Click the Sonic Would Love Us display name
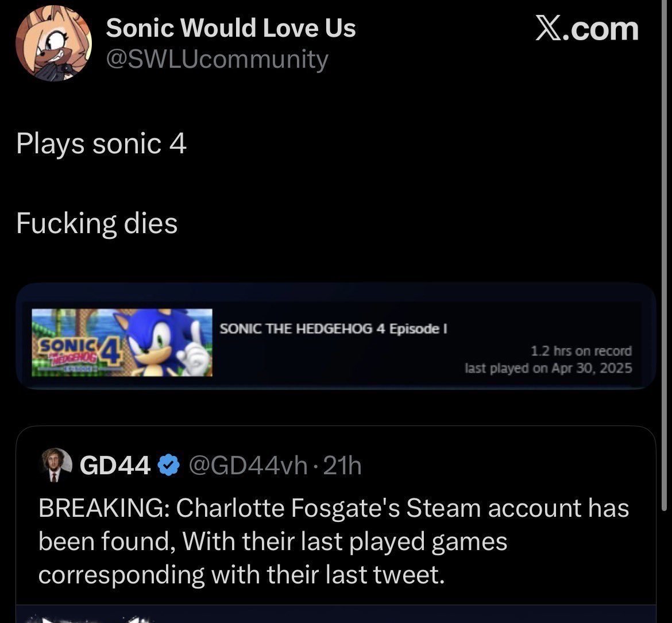 [230, 28]
